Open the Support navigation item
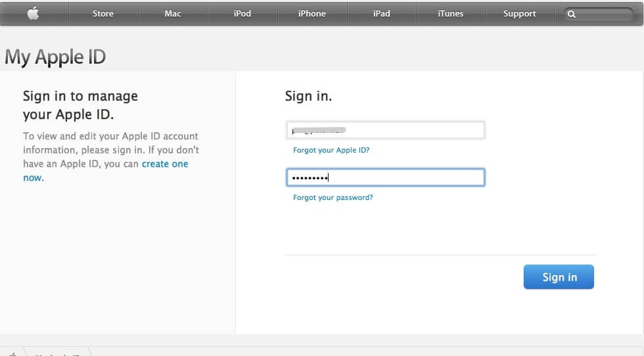 (x=520, y=14)
